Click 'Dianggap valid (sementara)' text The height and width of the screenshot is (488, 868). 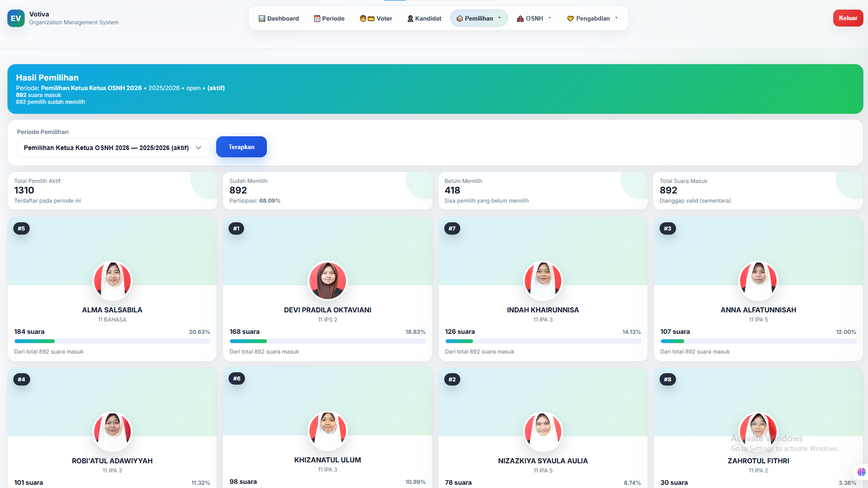[695, 201]
